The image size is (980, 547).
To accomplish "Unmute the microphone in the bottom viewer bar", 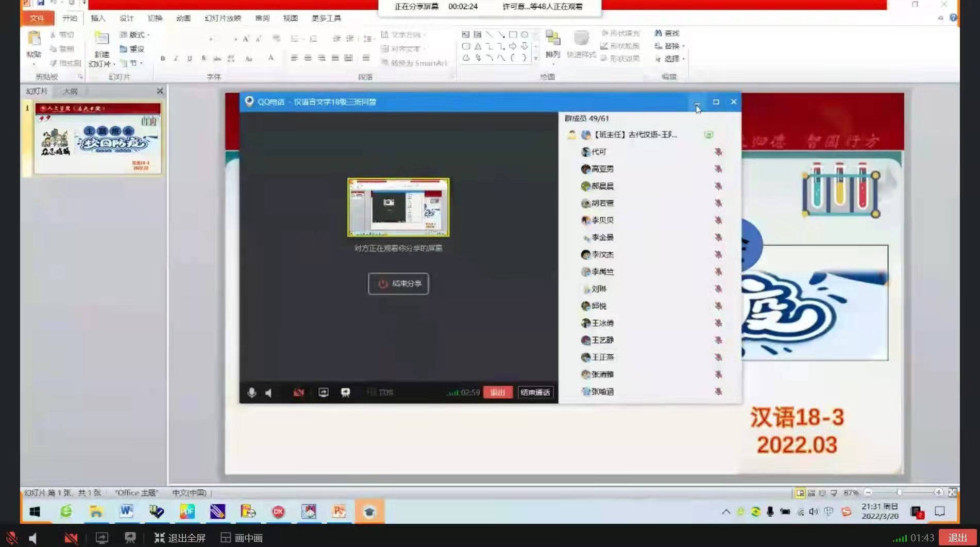I will click(11, 538).
